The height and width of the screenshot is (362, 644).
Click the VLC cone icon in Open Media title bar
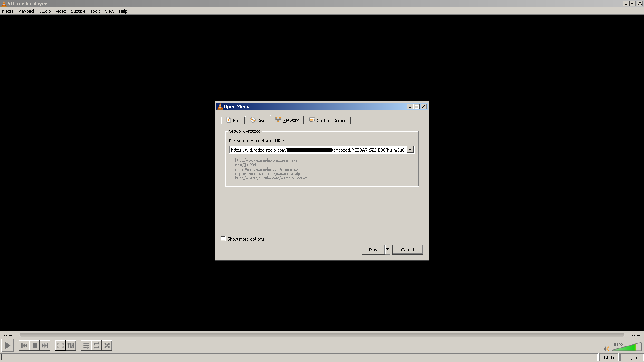coord(220,107)
